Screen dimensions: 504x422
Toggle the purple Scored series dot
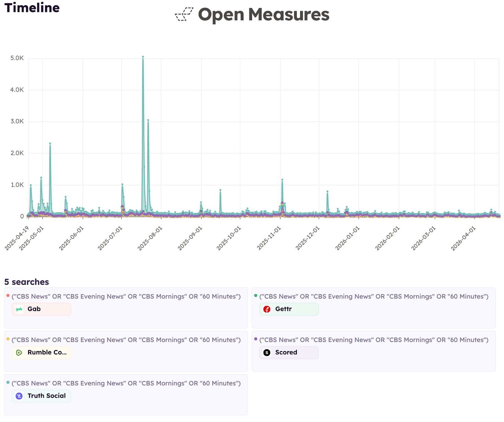coord(255,339)
